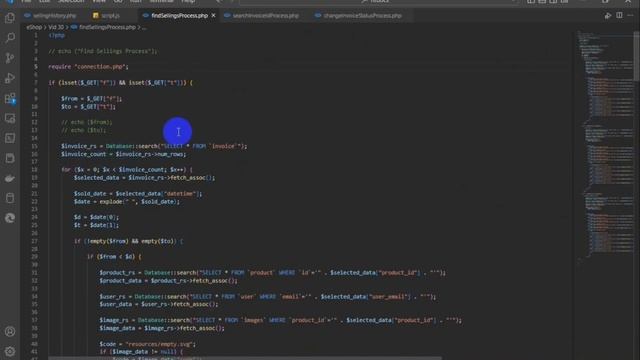The height and width of the screenshot is (360, 640).
Task: Click the horizontal scrollbar under the code
Action: tap(245, 358)
